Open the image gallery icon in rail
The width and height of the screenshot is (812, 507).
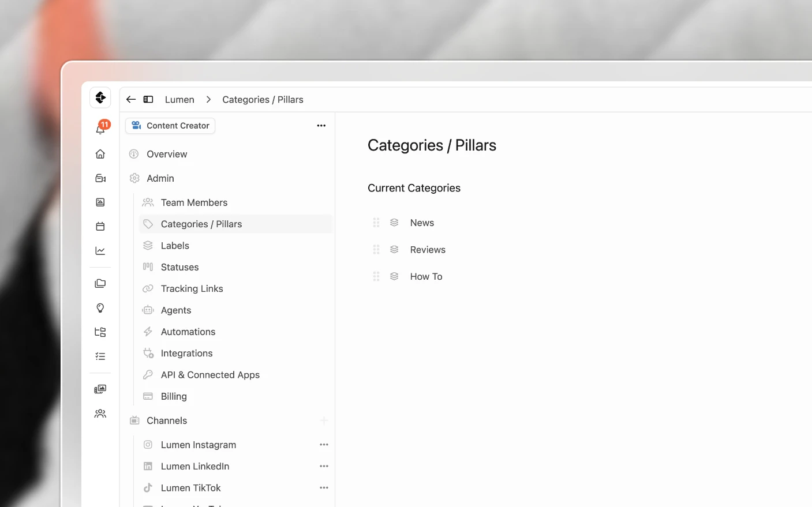(100, 202)
